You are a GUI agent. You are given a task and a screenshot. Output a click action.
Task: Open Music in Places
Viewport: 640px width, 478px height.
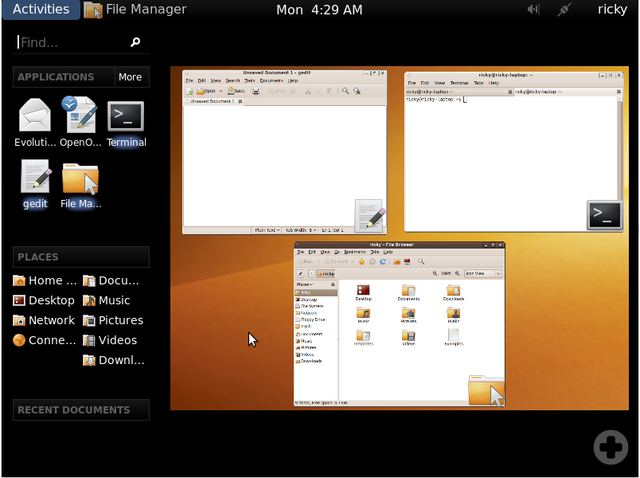pos(106,300)
